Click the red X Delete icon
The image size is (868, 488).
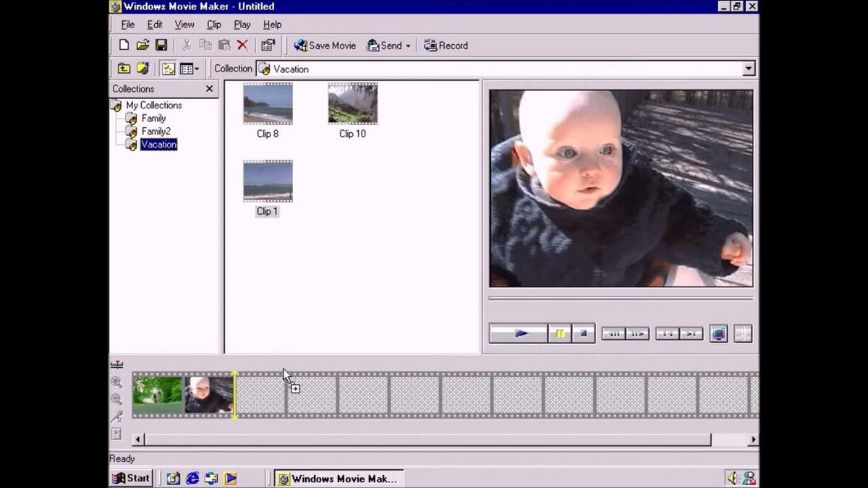coord(242,46)
